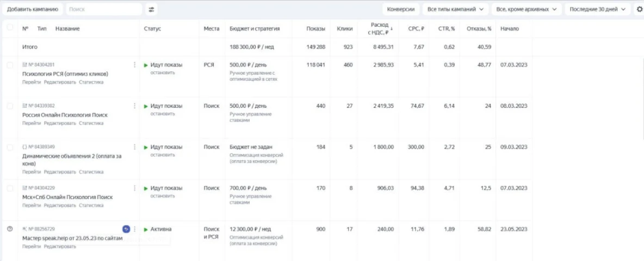
Task: Open three-dot menu for Динамические объявления 2
Action: pos(134,147)
